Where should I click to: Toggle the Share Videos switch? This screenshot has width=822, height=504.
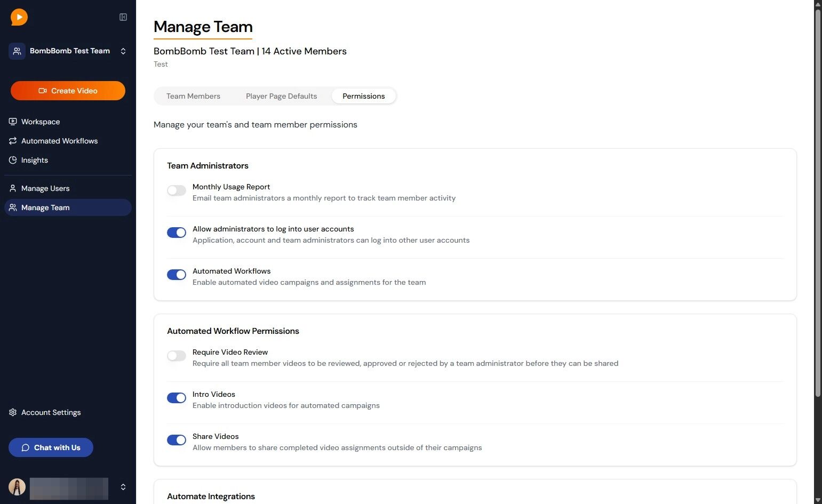(177, 440)
